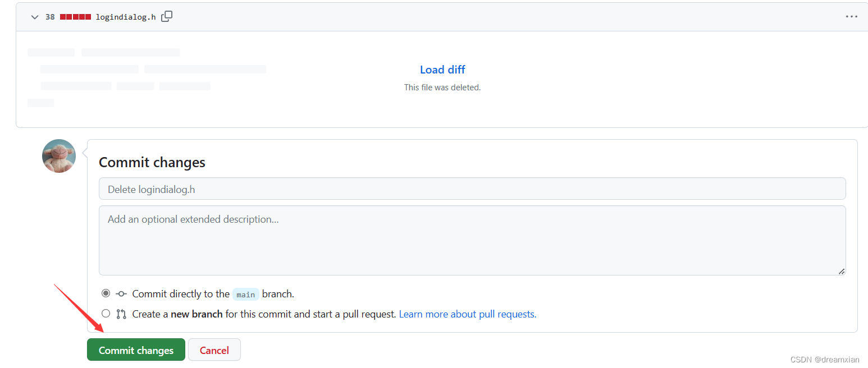Open the file options ellipsis menu
The height and width of the screenshot is (368, 868).
point(852,16)
